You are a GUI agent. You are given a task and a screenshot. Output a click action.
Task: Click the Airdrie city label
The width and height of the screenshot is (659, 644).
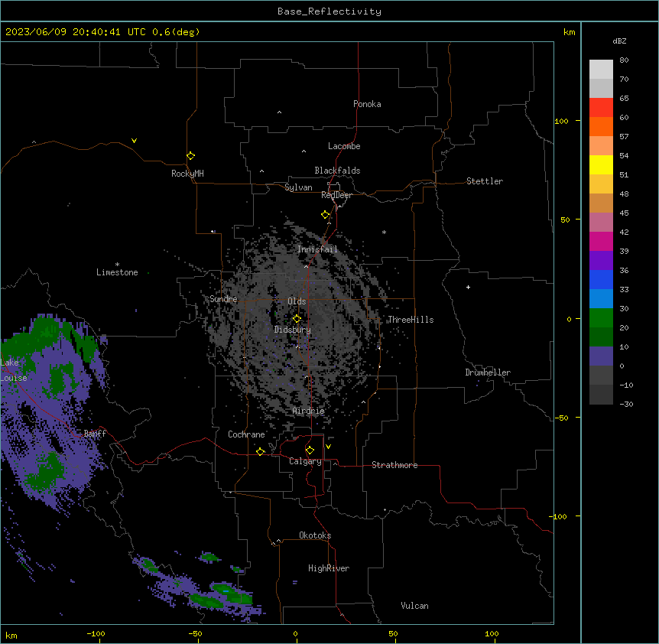pos(309,411)
